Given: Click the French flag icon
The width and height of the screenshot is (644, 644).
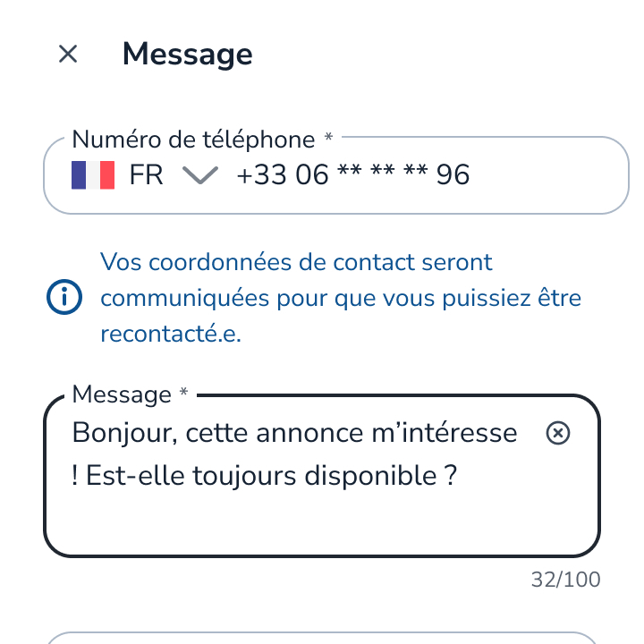Looking at the screenshot, I should click(x=93, y=174).
